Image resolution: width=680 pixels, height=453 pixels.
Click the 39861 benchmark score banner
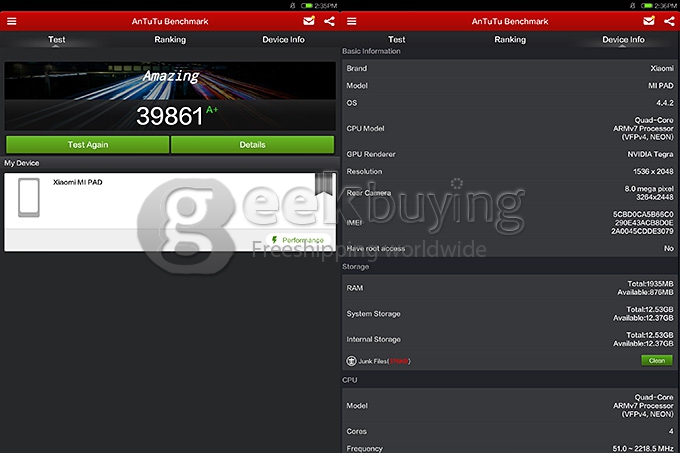click(170, 97)
